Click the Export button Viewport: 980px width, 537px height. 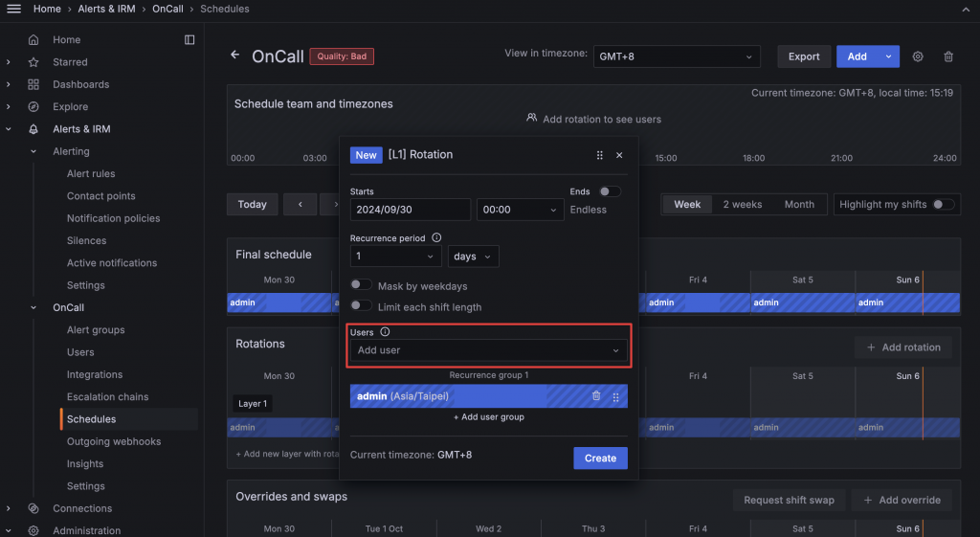804,56
